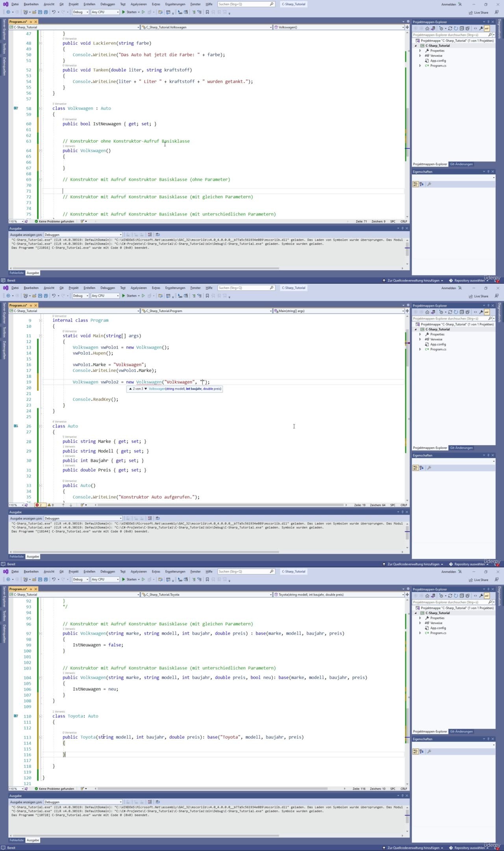Click the bookmark icon in bottom window toolbar

pyautogui.click(x=207, y=580)
